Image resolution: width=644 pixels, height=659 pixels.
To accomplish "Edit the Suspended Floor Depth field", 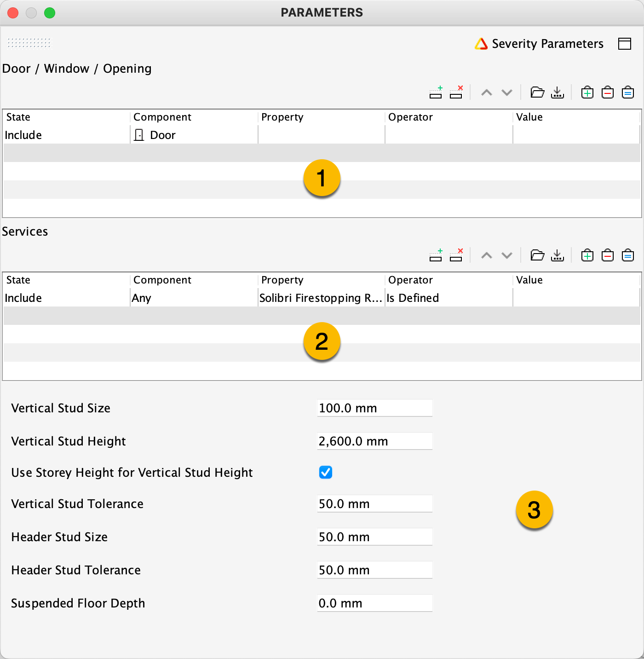I will (374, 603).
